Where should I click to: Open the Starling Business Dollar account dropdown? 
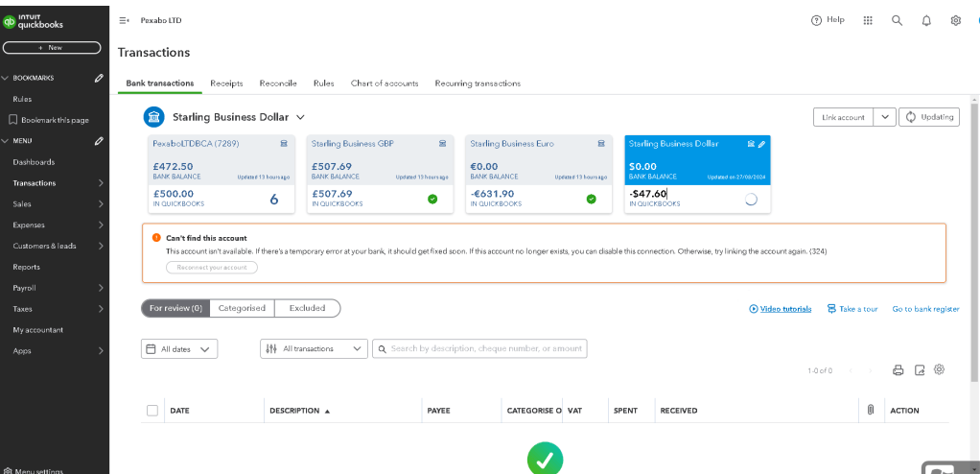300,117
